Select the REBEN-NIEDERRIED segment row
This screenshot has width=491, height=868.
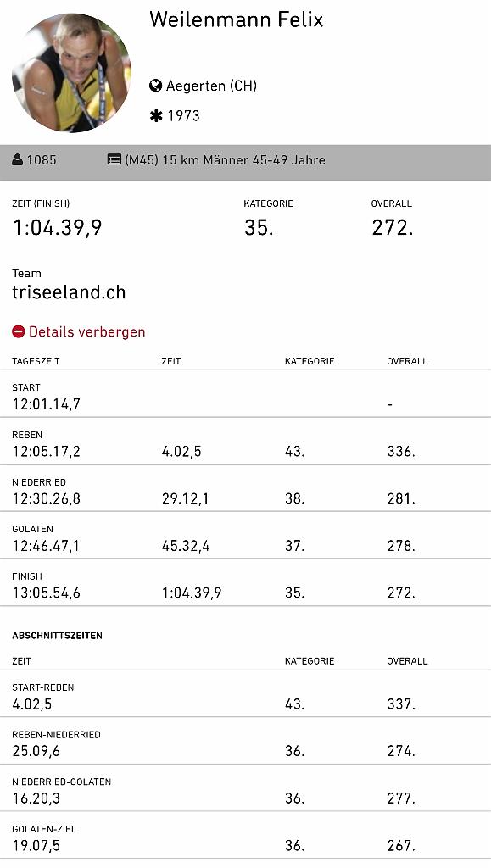245,741
